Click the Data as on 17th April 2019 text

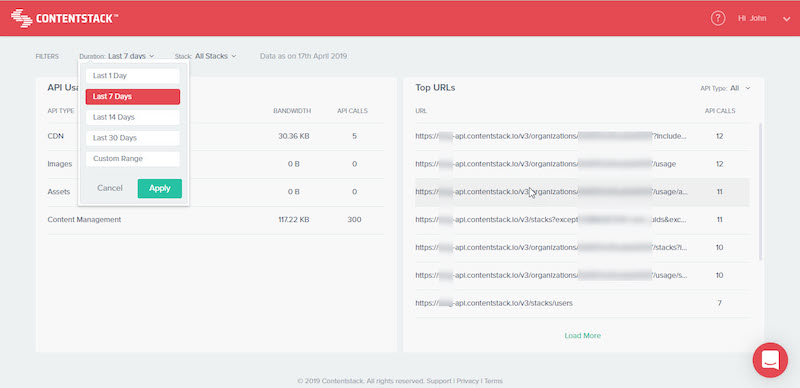pyautogui.click(x=304, y=56)
